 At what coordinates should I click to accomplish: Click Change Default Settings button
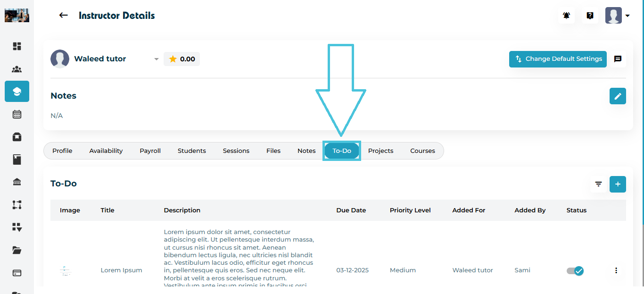pyautogui.click(x=558, y=59)
